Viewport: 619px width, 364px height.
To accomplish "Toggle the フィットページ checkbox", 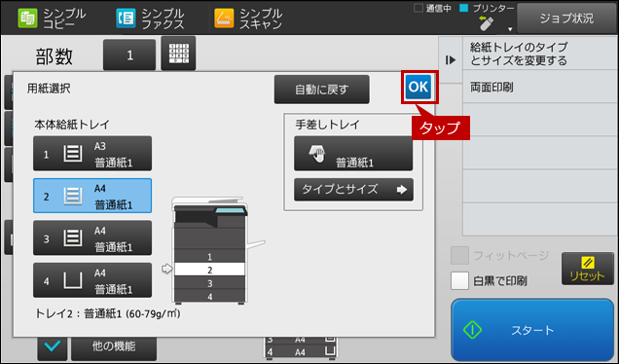I will [459, 255].
